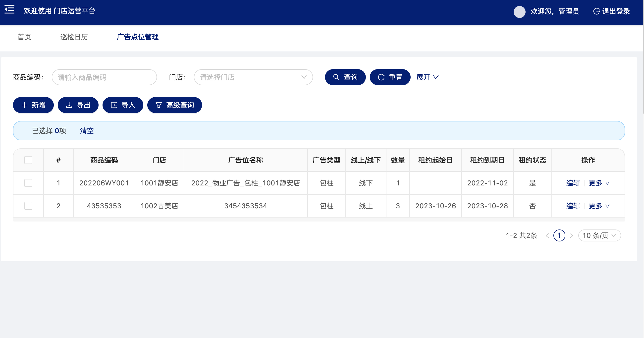Click 租约状态 column header
Image resolution: width=644 pixels, height=338 pixels.
pos(533,160)
